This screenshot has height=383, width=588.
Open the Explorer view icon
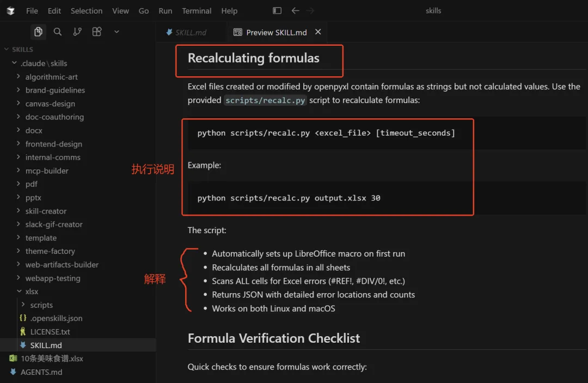(x=38, y=32)
